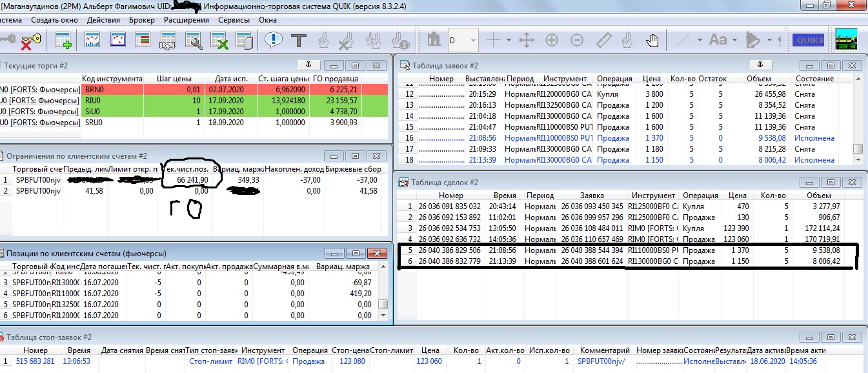868x373 pixels.
Task: Click the QUIK 8 button in toolbar
Action: (x=808, y=41)
